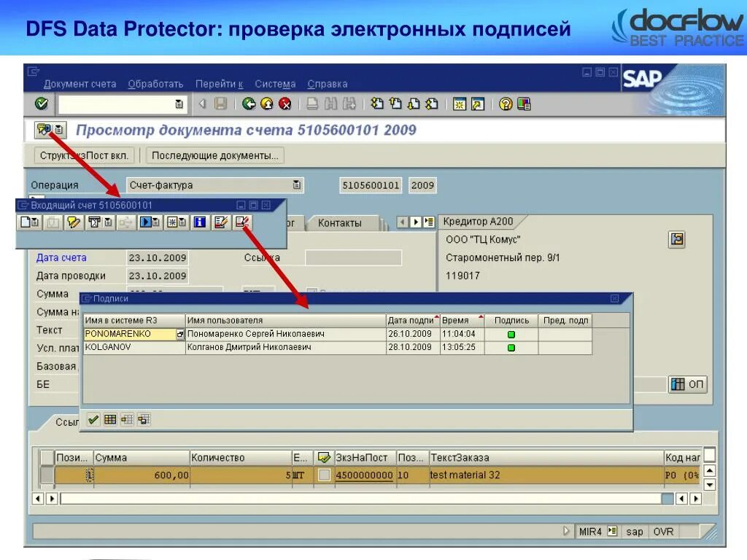The image size is (747, 560).
Task: Open the search help for PONOMARENKO cell
Action: [180, 334]
